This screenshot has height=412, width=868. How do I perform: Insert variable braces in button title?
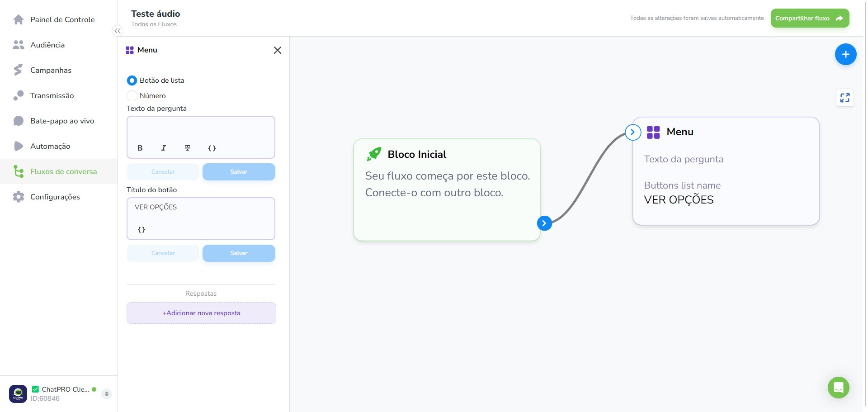pos(142,229)
